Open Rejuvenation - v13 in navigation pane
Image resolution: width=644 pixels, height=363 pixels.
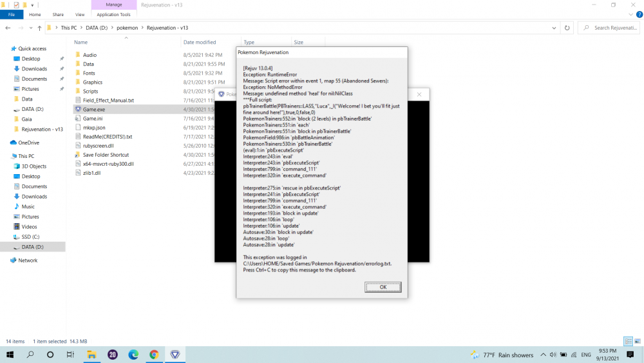click(42, 129)
